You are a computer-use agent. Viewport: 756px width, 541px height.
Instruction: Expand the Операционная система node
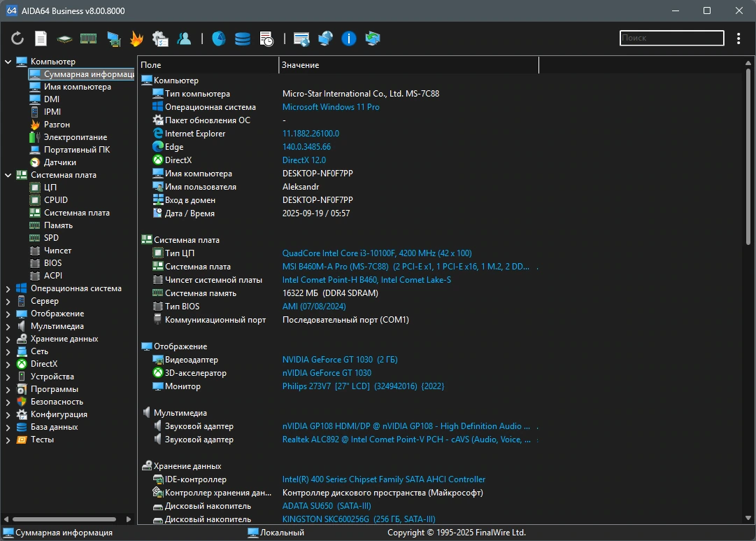(8, 288)
